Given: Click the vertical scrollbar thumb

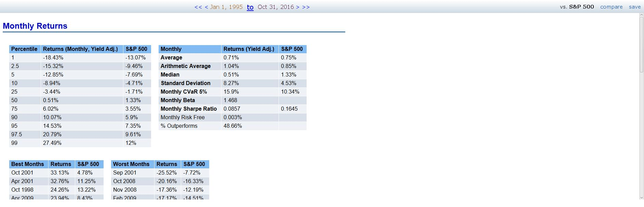Looking at the screenshot, I should (x=642, y=45).
